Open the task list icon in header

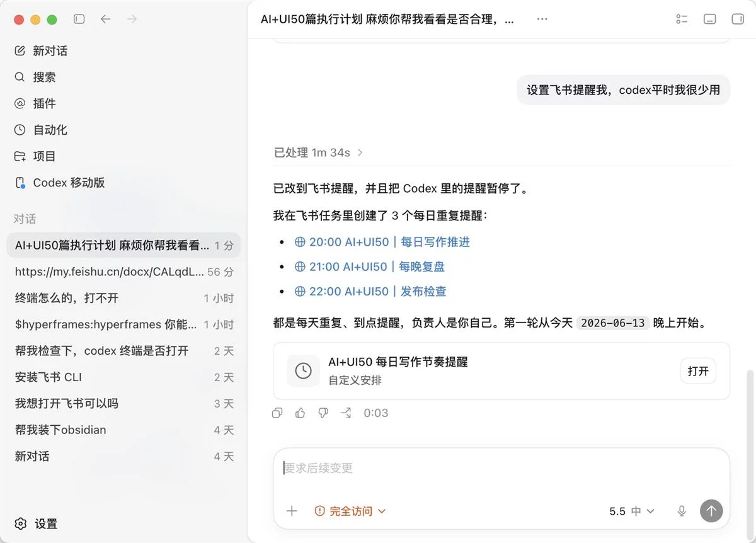[682, 20]
